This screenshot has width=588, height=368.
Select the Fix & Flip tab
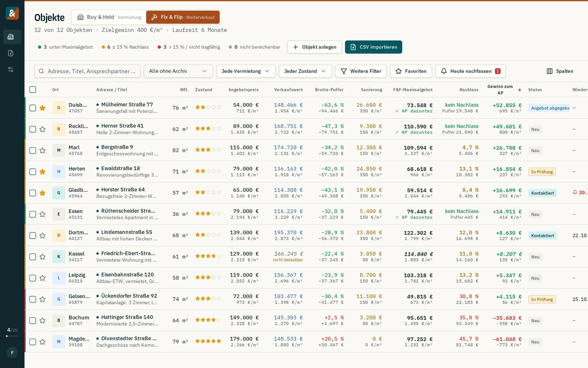pos(183,17)
